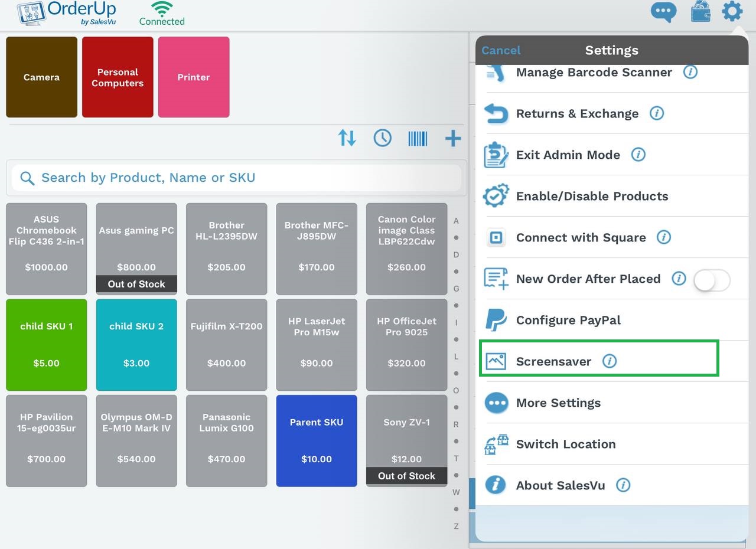The height and width of the screenshot is (549, 756).
Task: Click the sort arrows icon
Action: pos(347,138)
